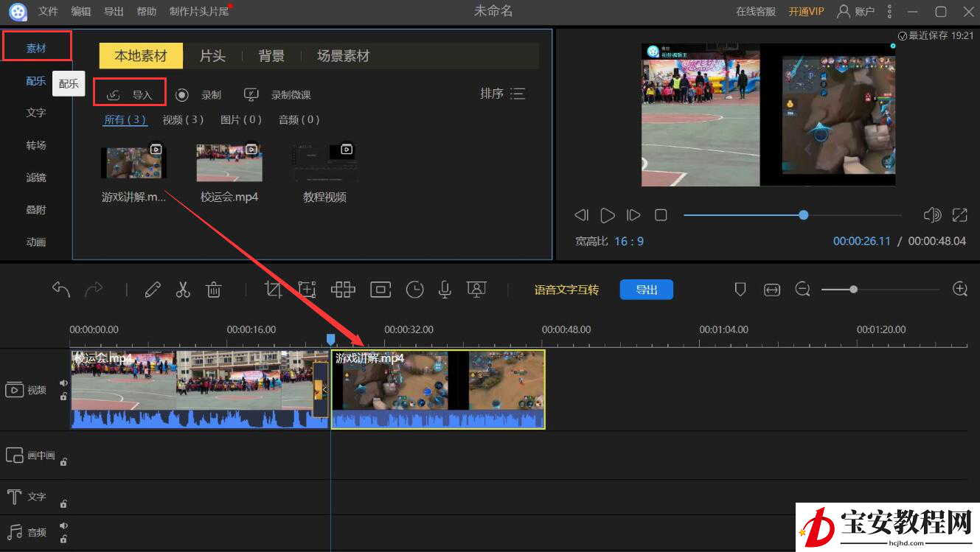Select the 本地素材 tab
This screenshot has width=980, height=552.
pyautogui.click(x=141, y=56)
